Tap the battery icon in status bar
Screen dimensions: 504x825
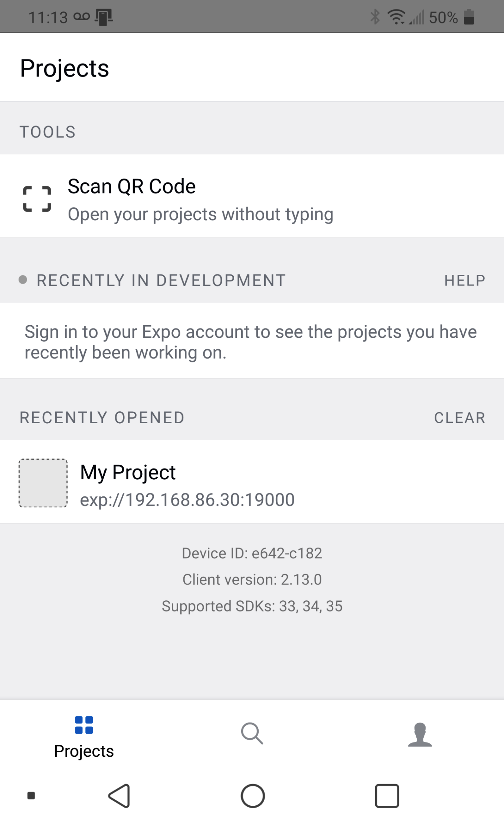469,17
